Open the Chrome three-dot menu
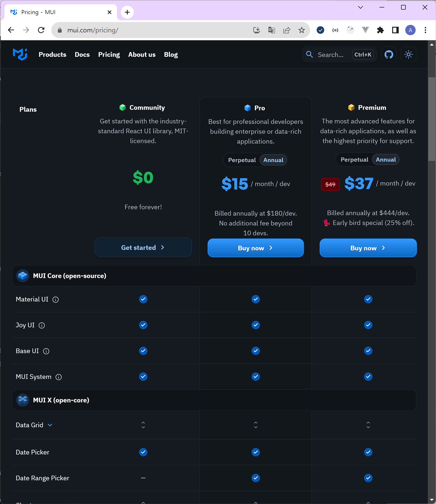 pyautogui.click(x=425, y=30)
